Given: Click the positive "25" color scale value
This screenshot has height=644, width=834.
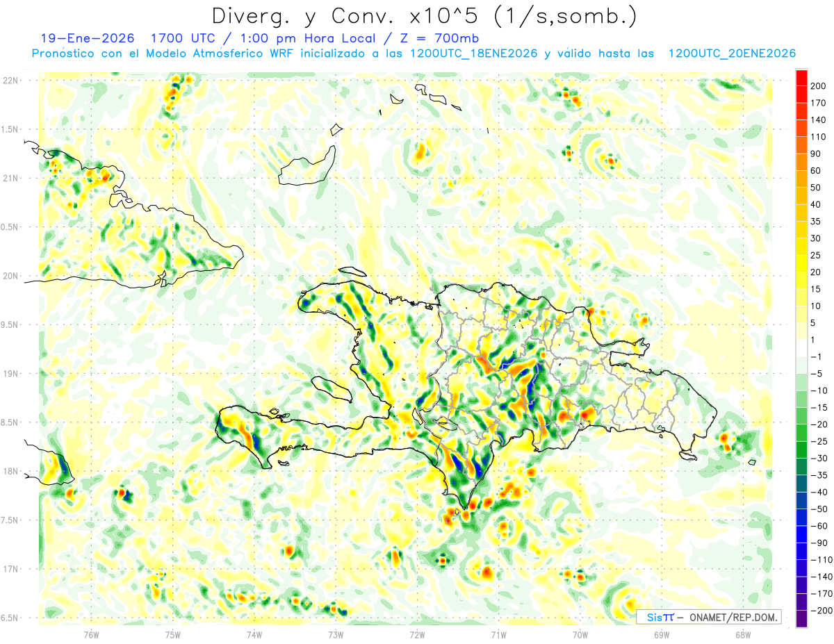Looking at the screenshot, I should coord(816,255).
